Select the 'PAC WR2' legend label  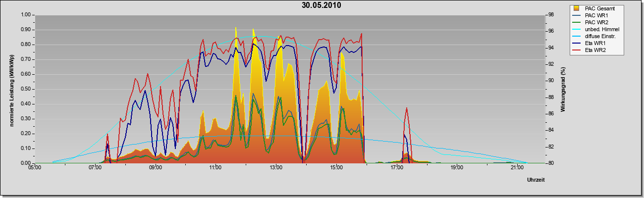coord(595,22)
